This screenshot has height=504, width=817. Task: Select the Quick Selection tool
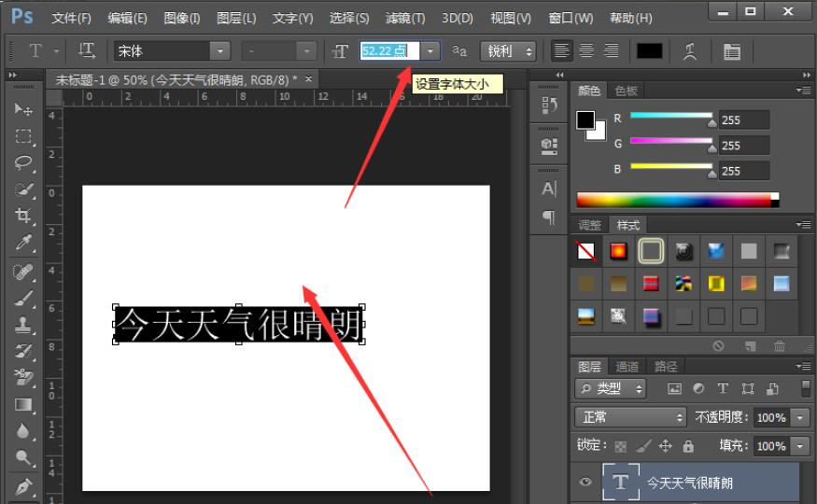point(23,189)
